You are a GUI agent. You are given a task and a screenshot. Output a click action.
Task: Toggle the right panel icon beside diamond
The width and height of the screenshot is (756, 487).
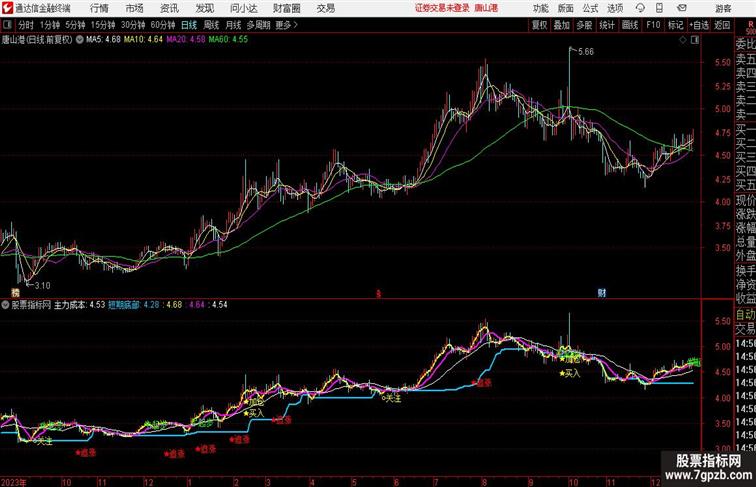(695, 40)
